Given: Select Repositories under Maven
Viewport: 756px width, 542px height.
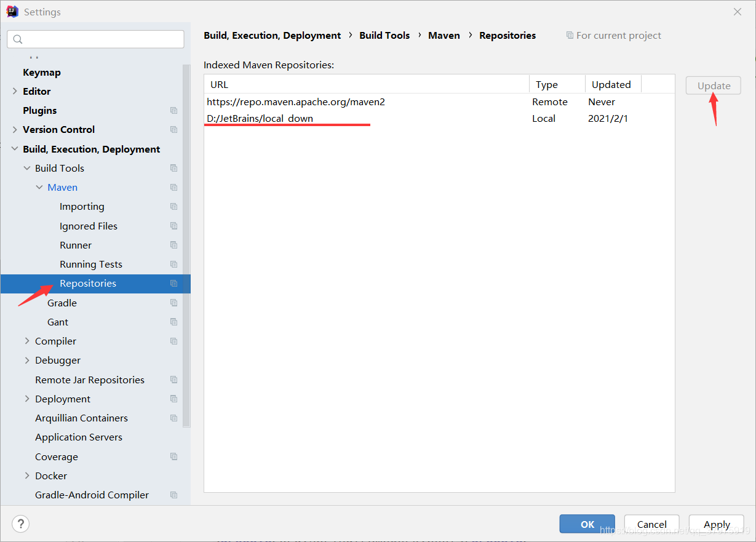Looking at the screenshot, I should coord(88,284).
